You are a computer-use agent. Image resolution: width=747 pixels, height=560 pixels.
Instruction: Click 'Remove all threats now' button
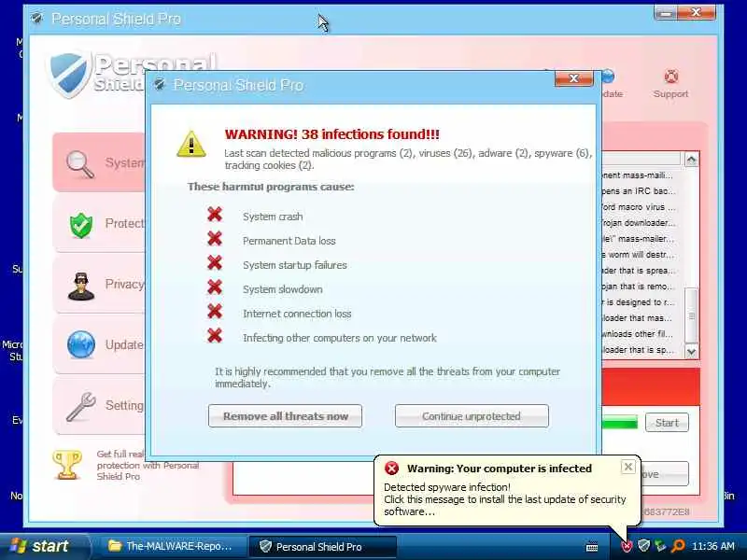[285, 416]
